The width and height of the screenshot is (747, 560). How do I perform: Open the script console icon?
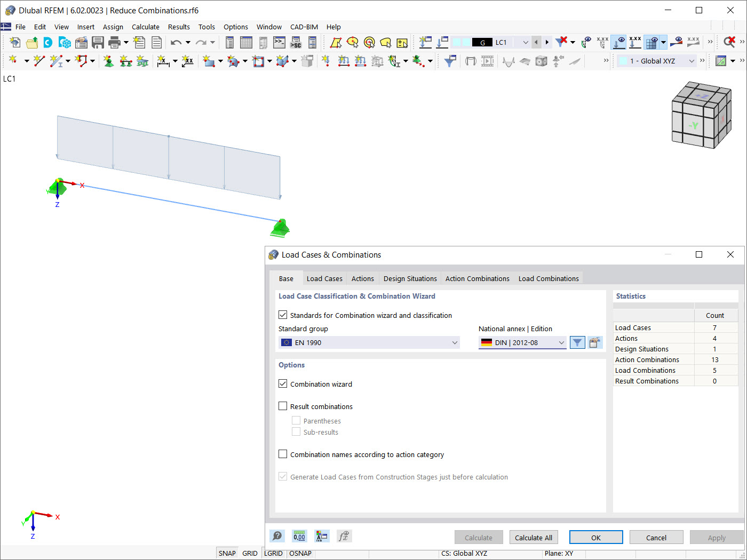[x=279, y=42]
